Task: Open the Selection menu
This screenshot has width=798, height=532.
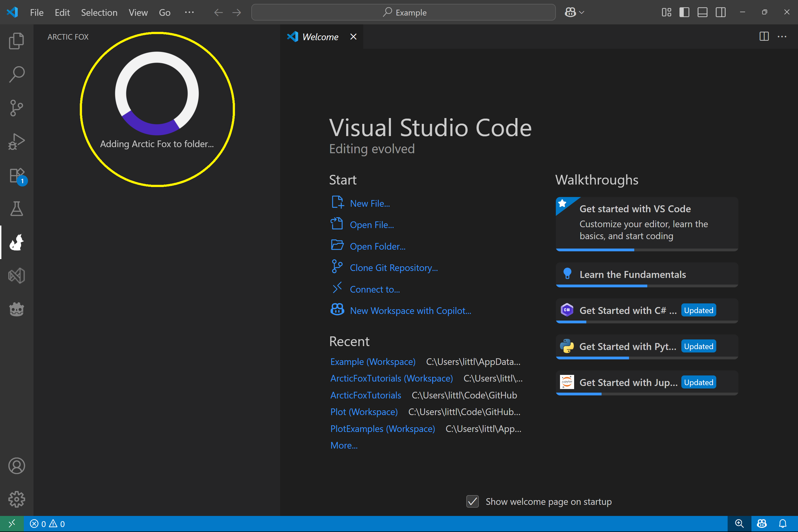Action: [x=99, y=12]
